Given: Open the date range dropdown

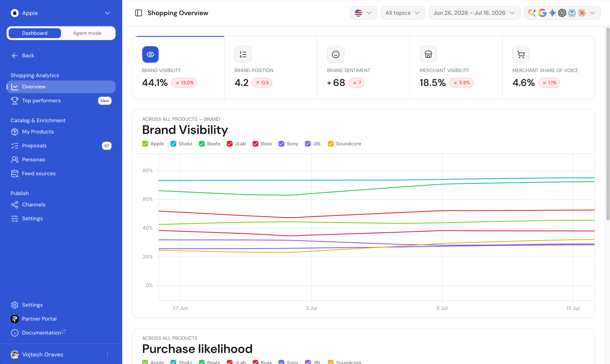Looking at the screenshot, I should pyautogui.click(x=474, y=13).
